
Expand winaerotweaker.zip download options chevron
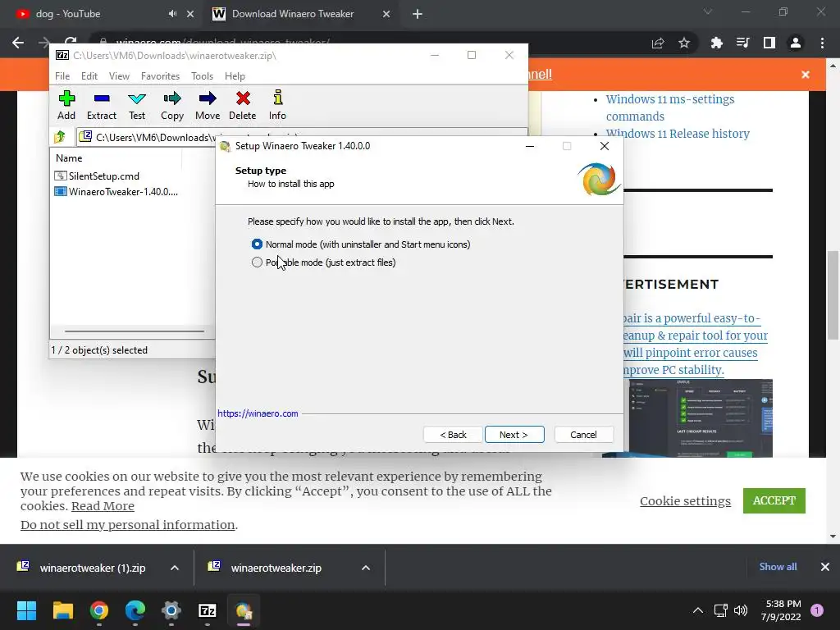coord(366,568)
